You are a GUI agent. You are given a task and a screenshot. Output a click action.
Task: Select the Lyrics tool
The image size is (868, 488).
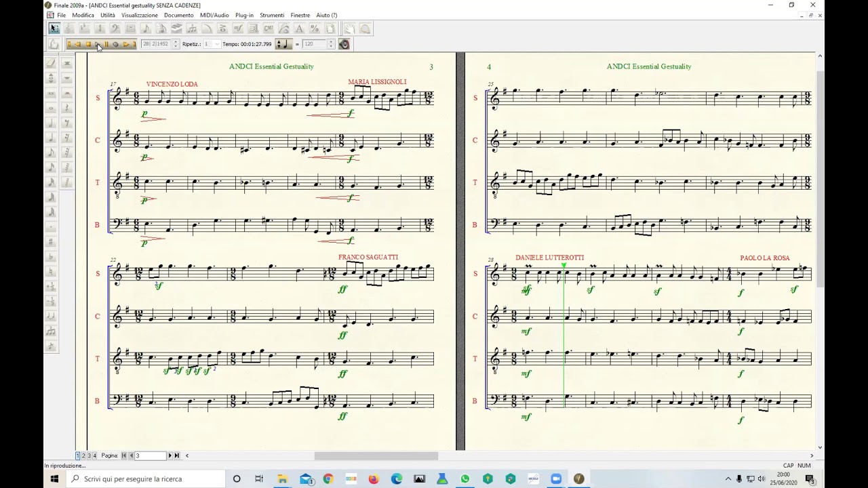(x=284, y=28)
